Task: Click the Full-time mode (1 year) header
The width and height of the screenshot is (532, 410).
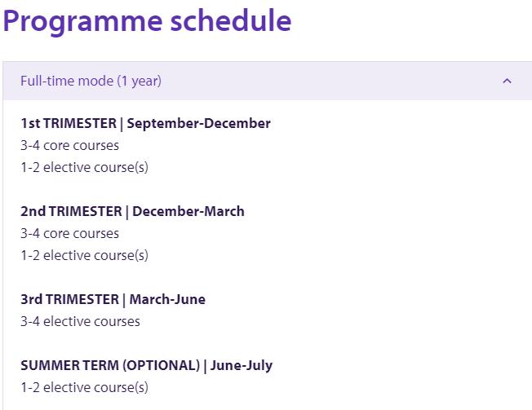Action: point(91,81)
